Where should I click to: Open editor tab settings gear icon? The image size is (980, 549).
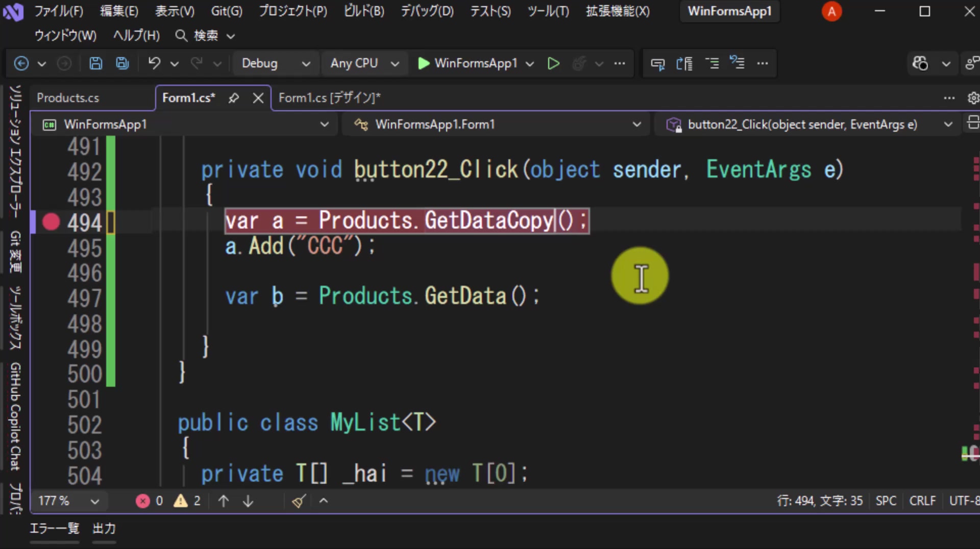(x=973, y=98)
